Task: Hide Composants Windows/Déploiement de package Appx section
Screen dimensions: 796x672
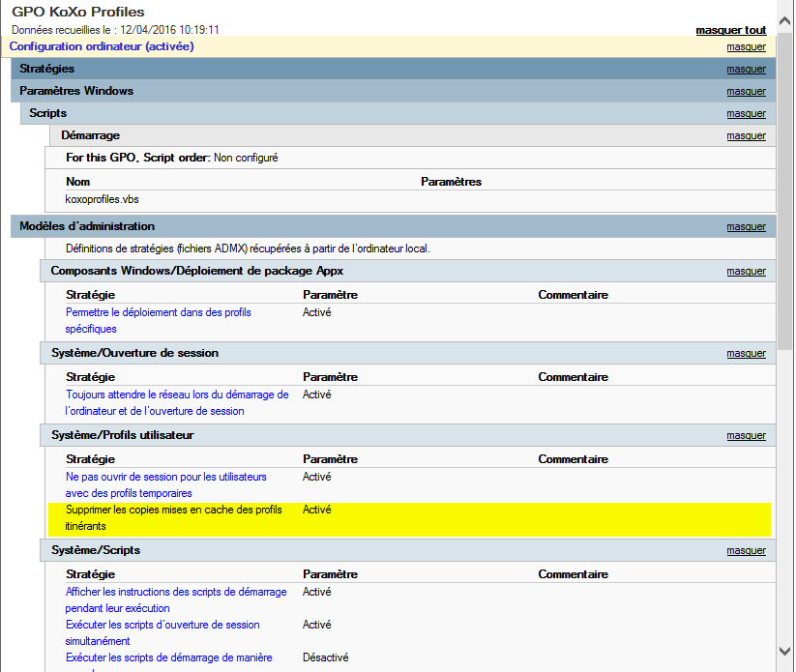Action: (746, 272)
